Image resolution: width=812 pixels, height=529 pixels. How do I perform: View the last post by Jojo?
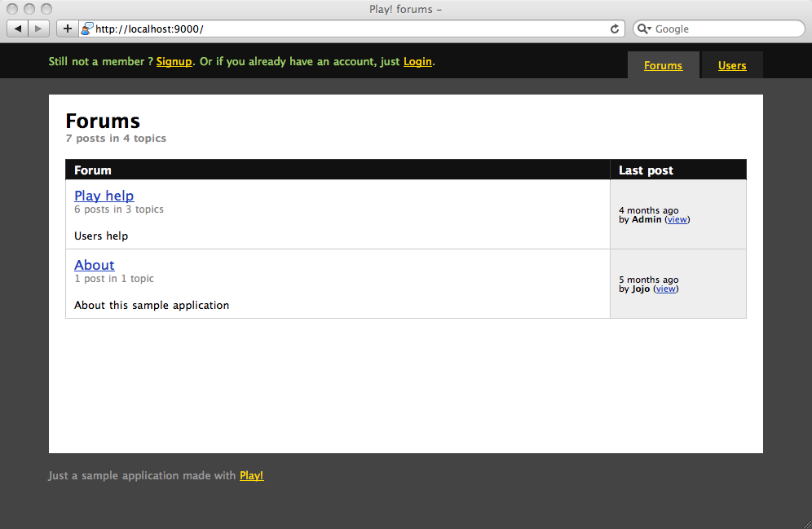click(x=665, y=289)
